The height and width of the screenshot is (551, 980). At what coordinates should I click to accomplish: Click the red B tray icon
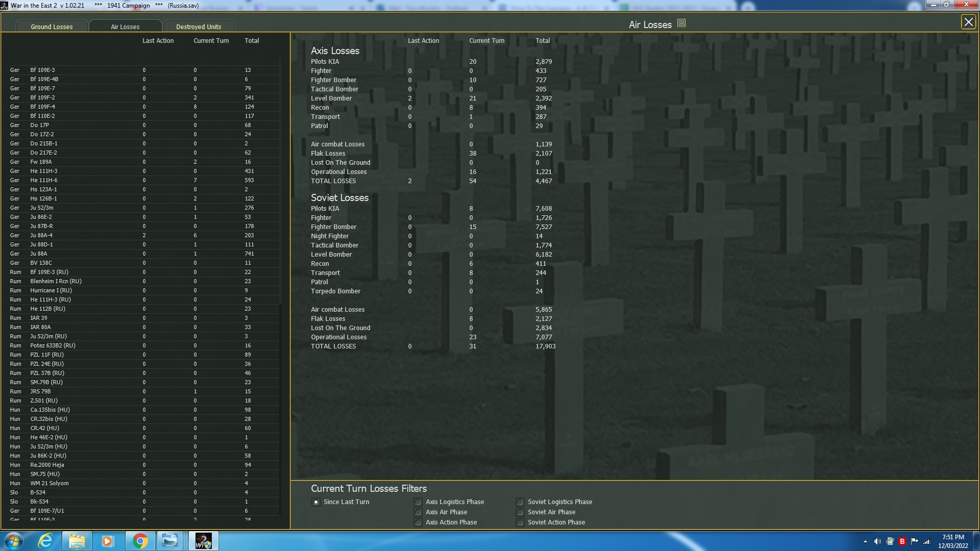[x=902, y=541]
